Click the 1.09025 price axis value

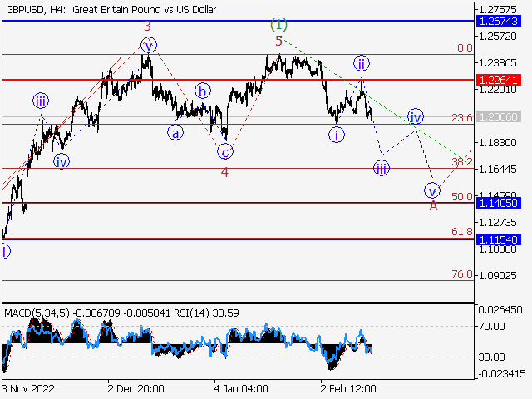(497, 275)
